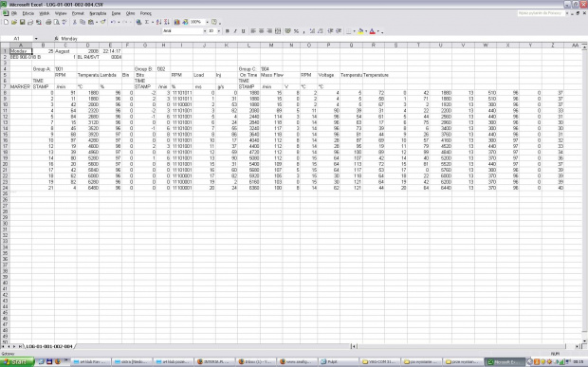This screenshot has height=367, width=588.
Task: Paste using the clipboard icon
Action: tap(91, 22)
